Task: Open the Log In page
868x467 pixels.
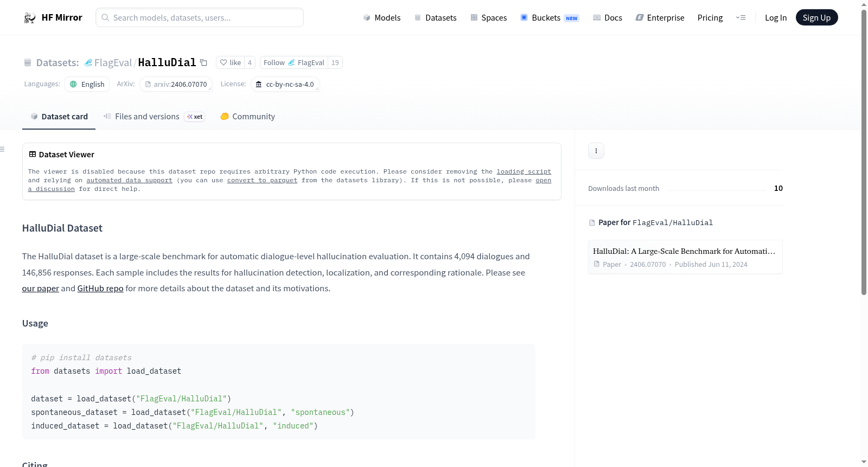Action: (776, 17)
